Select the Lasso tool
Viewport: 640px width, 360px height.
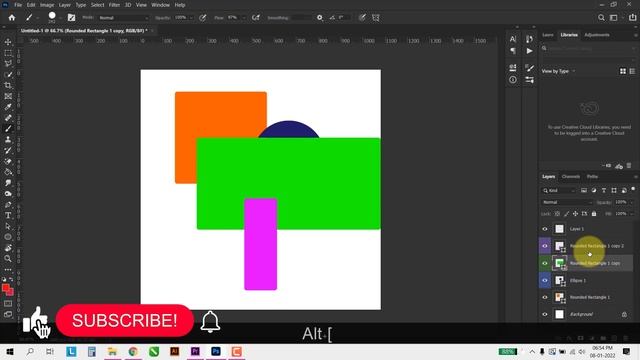tap(8, 64)
